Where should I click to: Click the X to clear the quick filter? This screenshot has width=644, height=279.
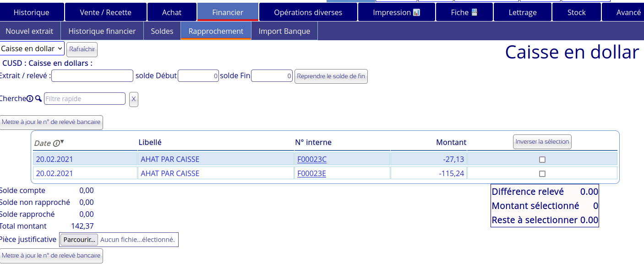point(133,99)
